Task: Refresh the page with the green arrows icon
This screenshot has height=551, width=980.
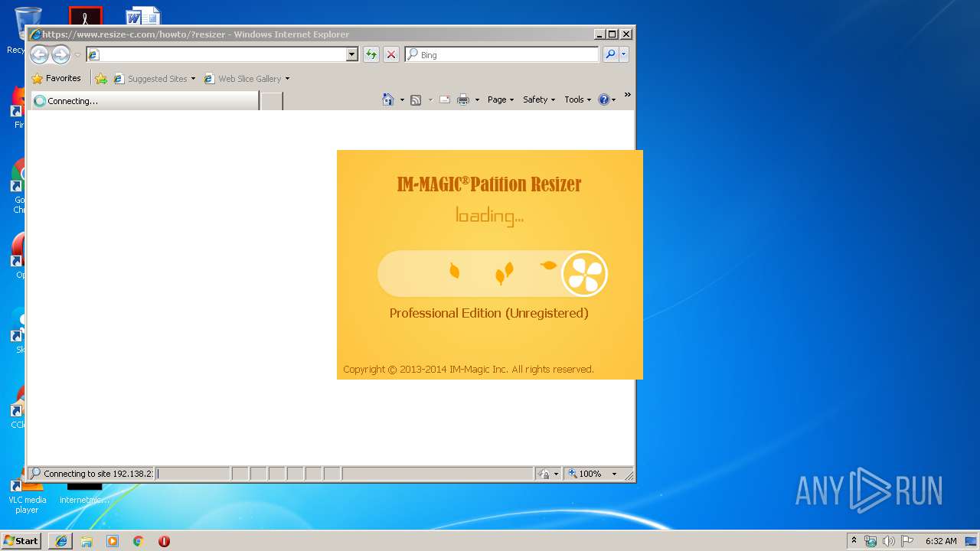Action: [371, 54]
